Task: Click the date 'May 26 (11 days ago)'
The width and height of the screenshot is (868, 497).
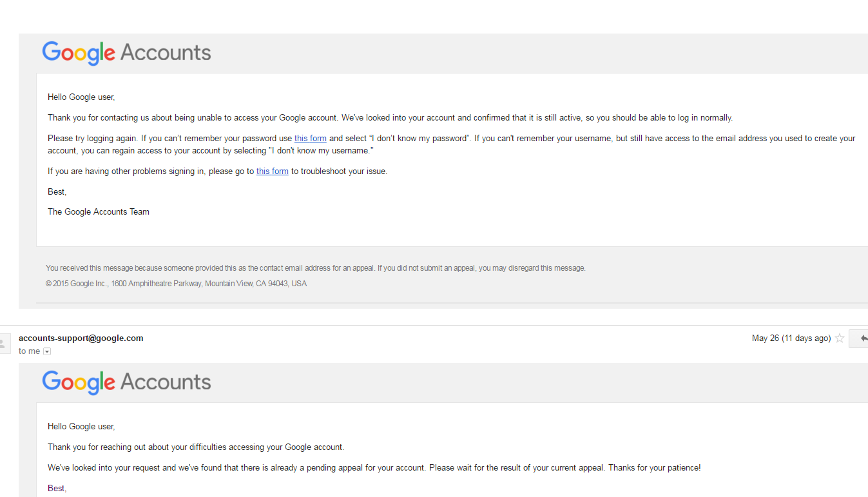Action: pos(791,338)
